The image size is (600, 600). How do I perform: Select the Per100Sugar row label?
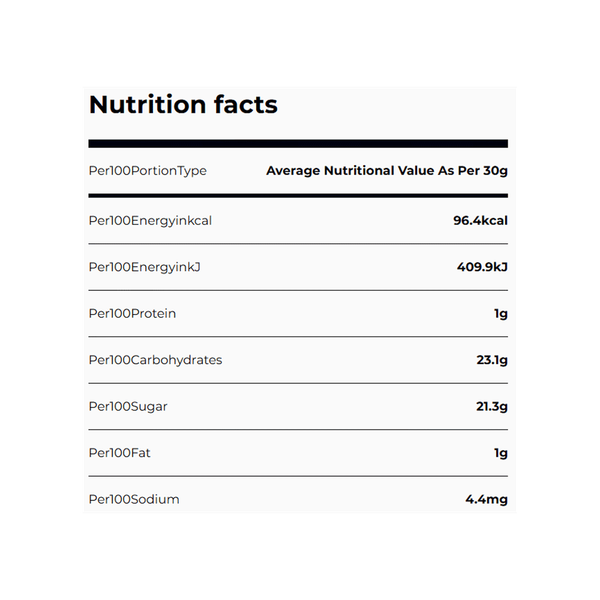(x=126, y=406)
